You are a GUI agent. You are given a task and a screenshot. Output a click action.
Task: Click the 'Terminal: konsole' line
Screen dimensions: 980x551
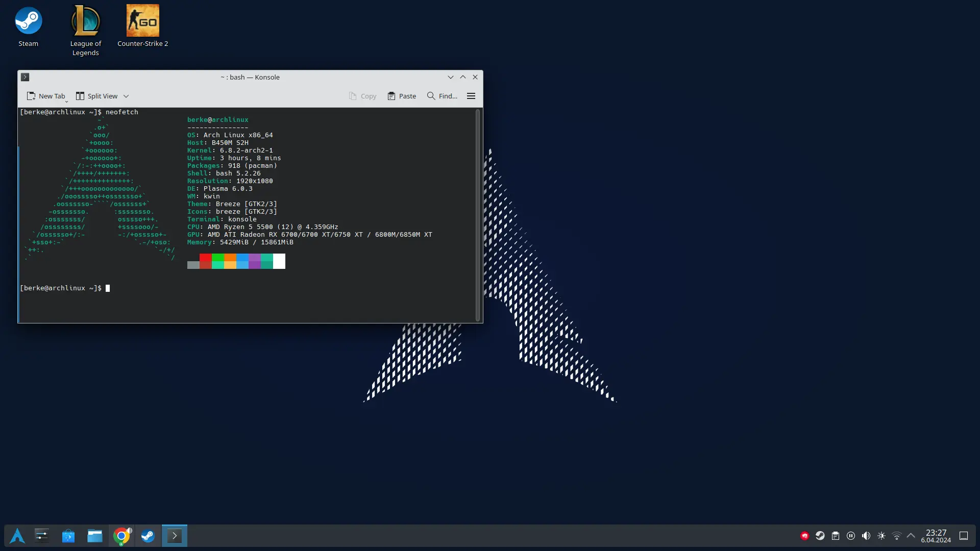[x=222, y=219]
